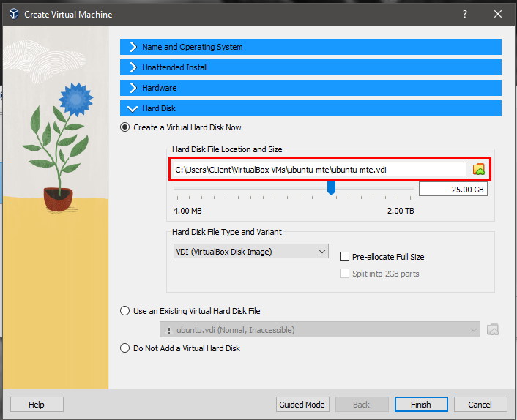Click the disk size slider handle
The image size is (517, 420).
[x=331, y=188]
